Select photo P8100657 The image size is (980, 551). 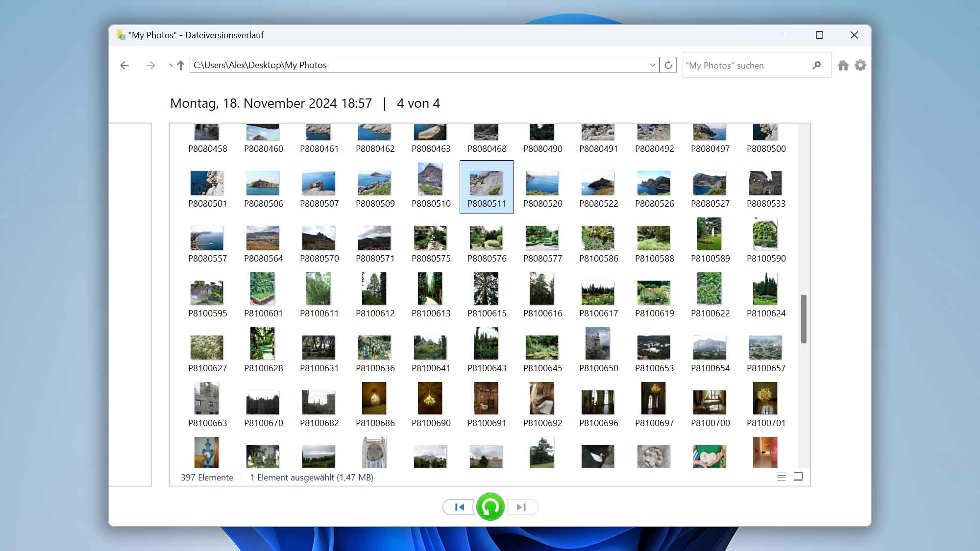(x=766, y=352)
